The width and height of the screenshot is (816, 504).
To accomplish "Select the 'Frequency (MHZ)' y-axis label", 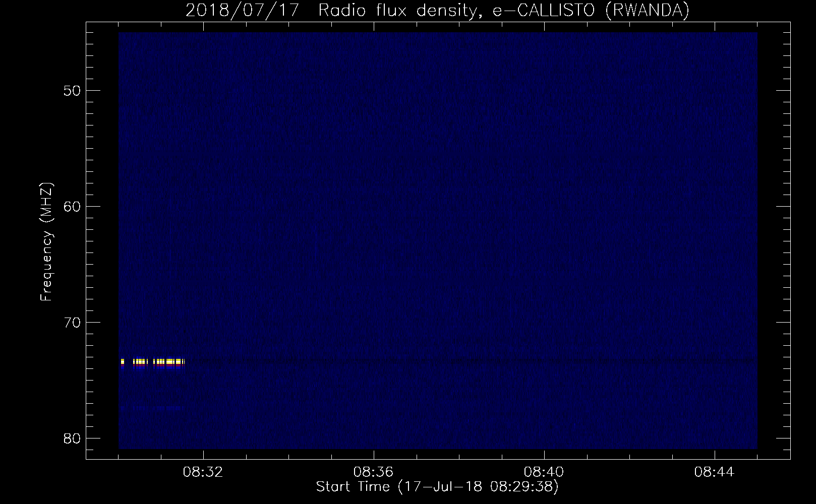I will coord(46,242).
